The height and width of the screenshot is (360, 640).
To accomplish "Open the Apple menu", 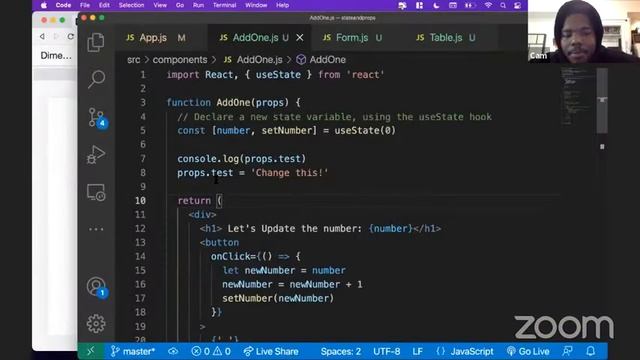I will 44,5.
